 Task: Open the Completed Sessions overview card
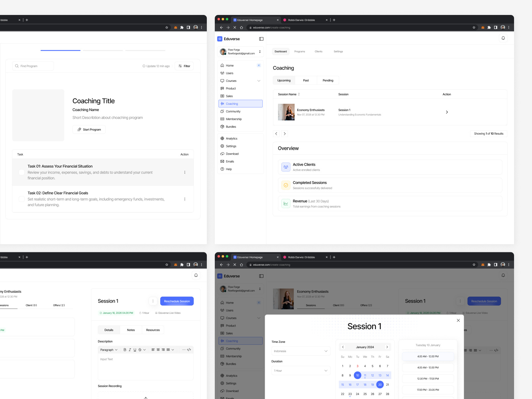(390, 185)
